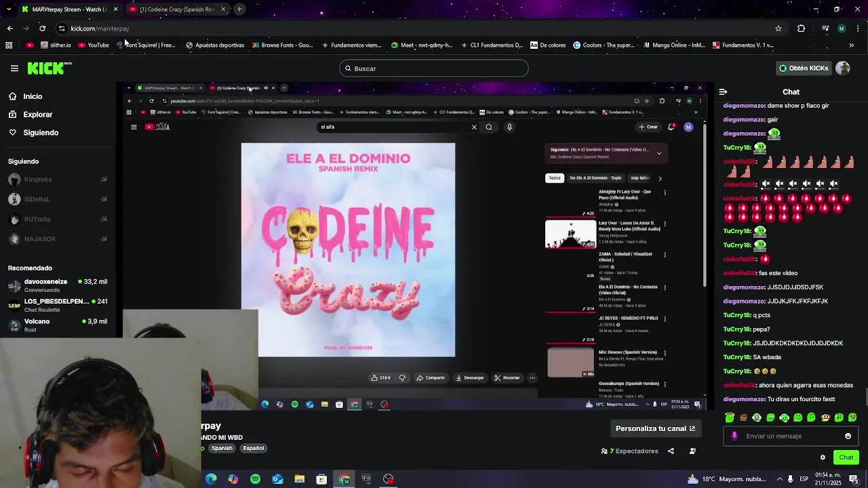
Task: Go back in browser history
Action: 9,28
